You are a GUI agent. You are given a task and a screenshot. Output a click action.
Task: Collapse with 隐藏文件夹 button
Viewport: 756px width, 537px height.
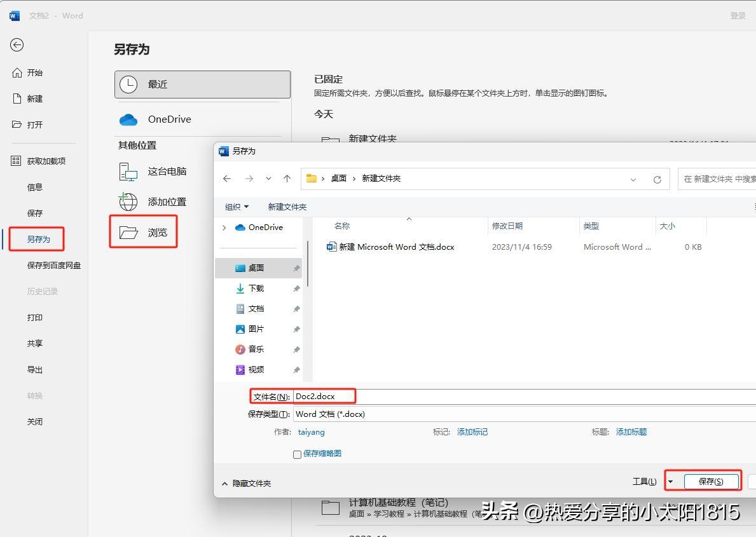point(246,484)
